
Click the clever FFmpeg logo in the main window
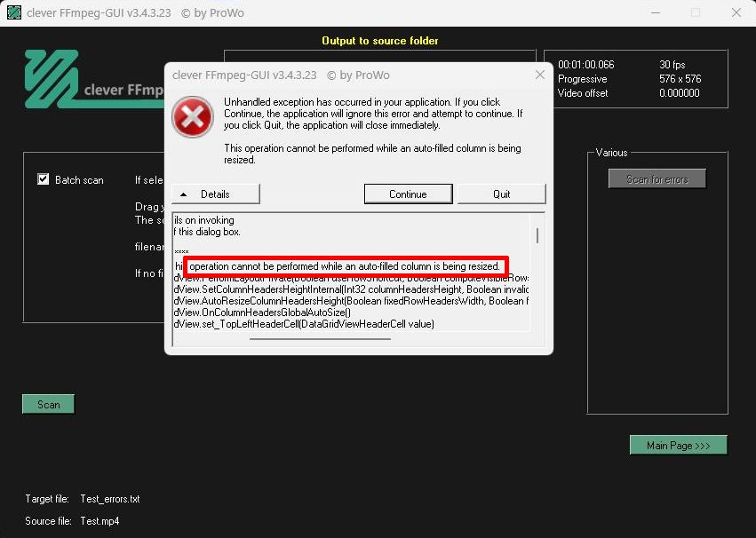coord(94,80)
